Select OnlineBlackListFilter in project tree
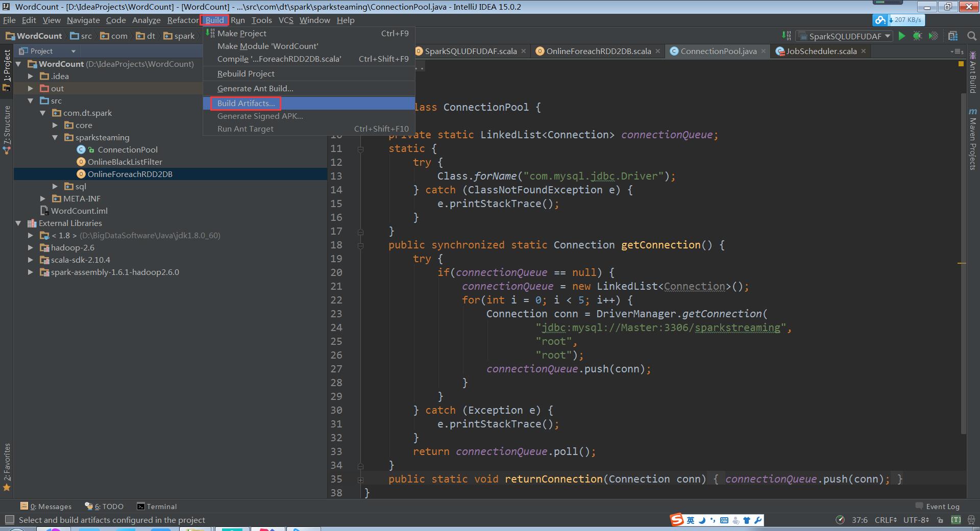The width and height of the screenshot is (980, 531). (x=125, y=162)
